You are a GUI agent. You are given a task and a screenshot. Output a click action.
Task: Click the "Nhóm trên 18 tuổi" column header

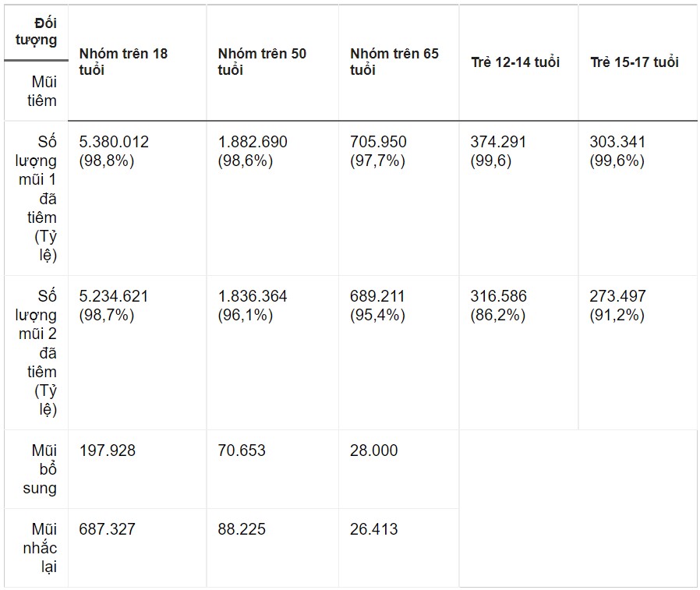point(123,62)
